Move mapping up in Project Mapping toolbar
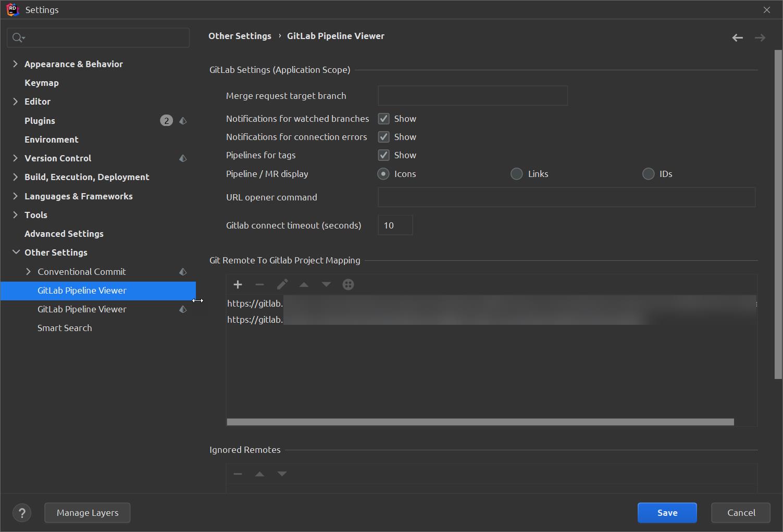 click(x=304, y=284)
